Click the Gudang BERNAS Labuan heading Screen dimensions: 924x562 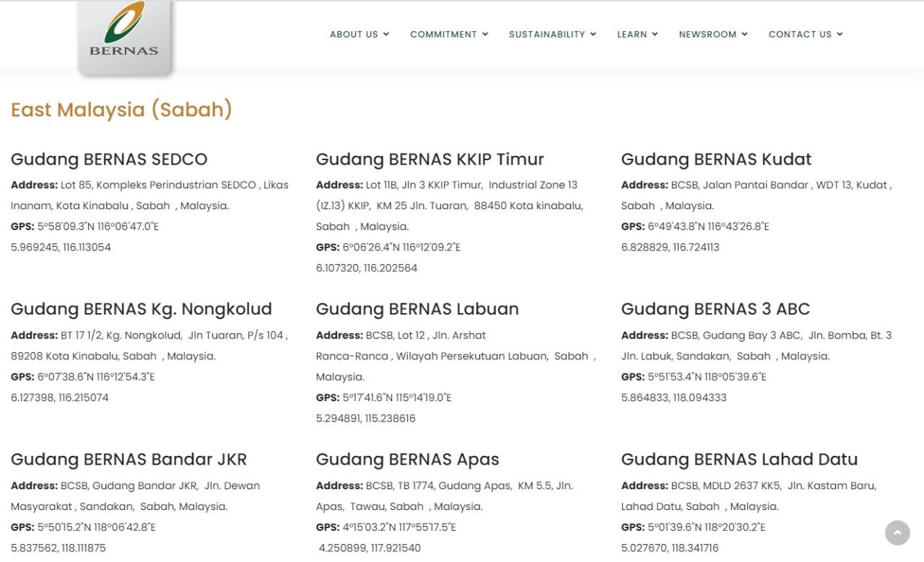(x=417, y=309)
